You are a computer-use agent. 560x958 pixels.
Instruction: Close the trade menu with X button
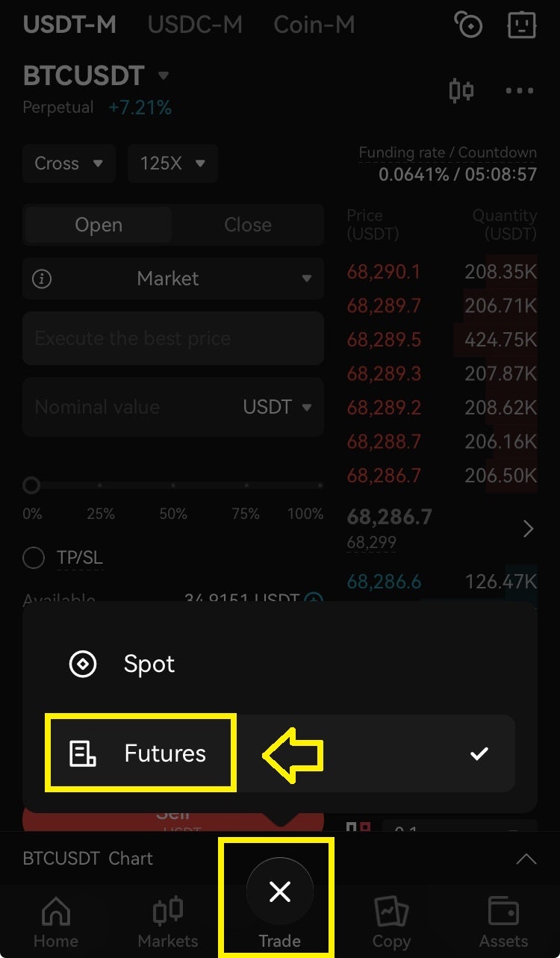point(280,891)
